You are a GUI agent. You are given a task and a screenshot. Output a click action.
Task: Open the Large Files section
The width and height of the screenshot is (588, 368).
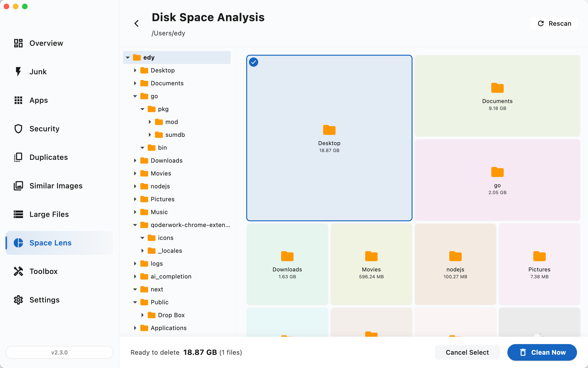[x=59, y=214]
